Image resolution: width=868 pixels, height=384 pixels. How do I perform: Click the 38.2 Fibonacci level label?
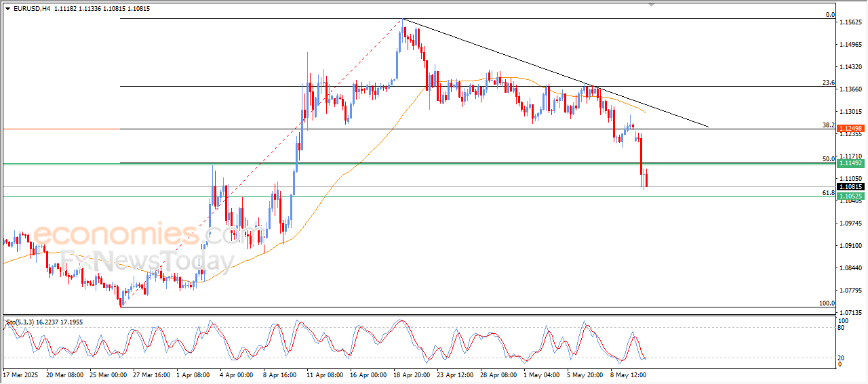click(x=827, y=125)
